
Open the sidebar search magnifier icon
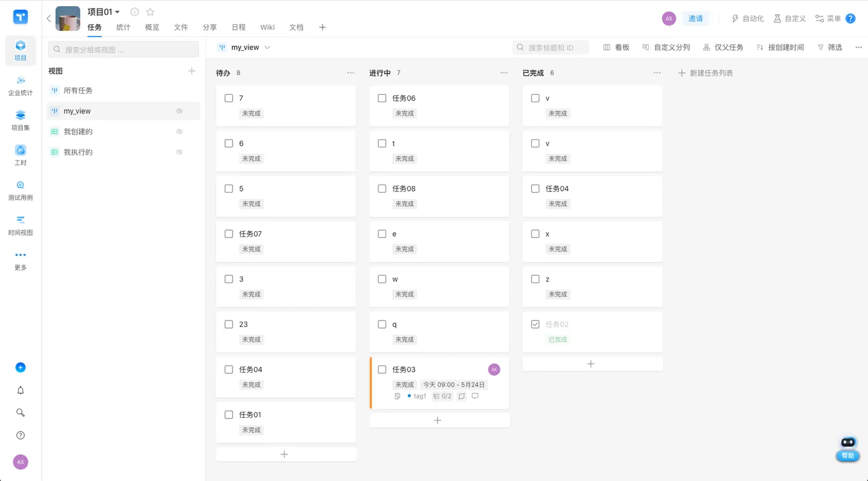click(x=20, y=413)
